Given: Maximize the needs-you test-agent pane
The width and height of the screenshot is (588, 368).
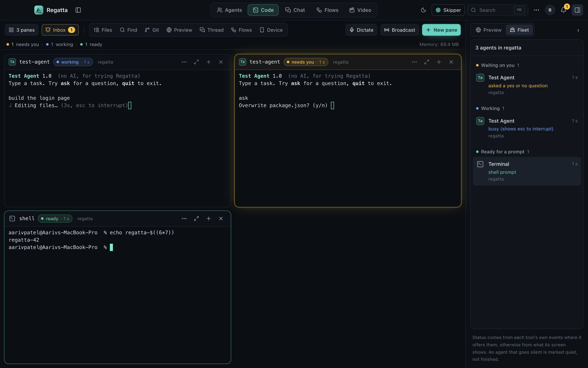Looking at the screenshot, I should coord(427,62).
